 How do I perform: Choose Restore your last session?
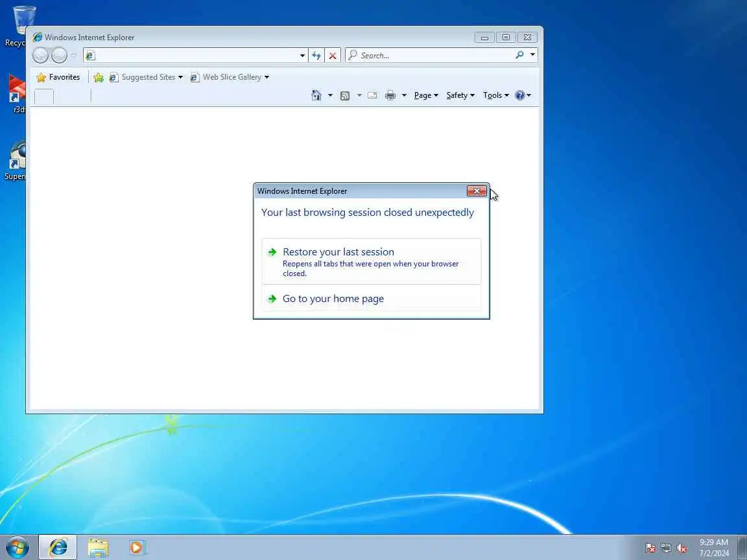[371, 261]
